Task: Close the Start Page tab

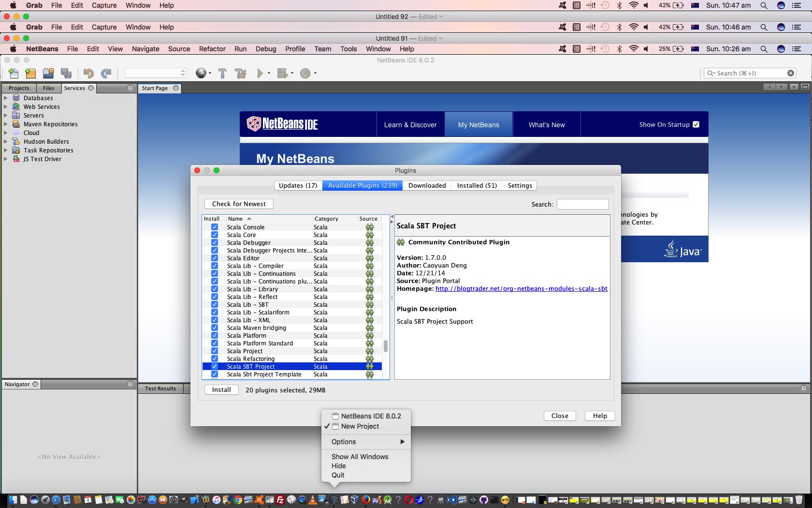Action: click(x=176, y=88)
